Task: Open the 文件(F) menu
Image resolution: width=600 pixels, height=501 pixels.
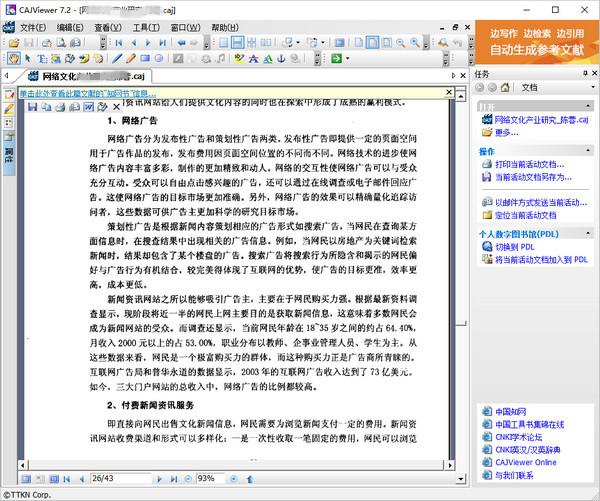Action: pos(33,28)
